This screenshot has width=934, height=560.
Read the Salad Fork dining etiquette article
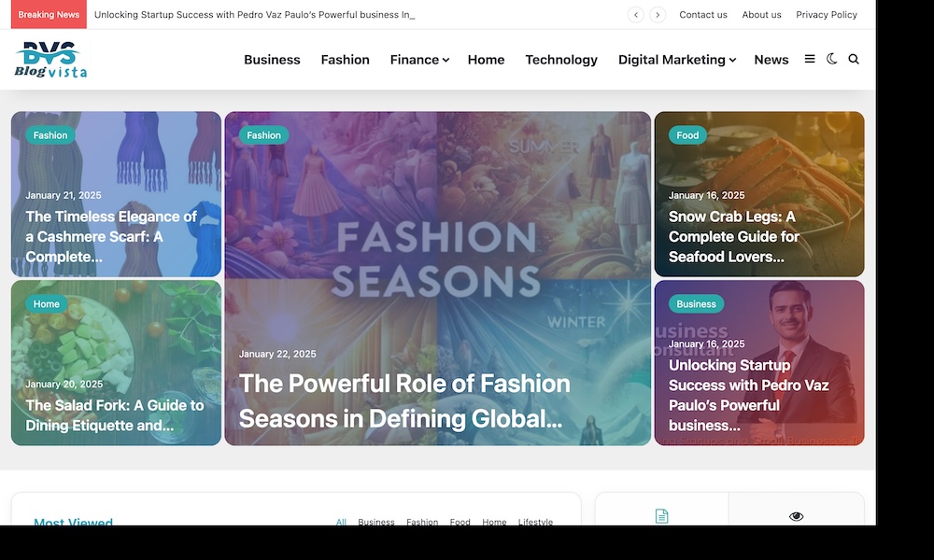[x=114, y=415]
